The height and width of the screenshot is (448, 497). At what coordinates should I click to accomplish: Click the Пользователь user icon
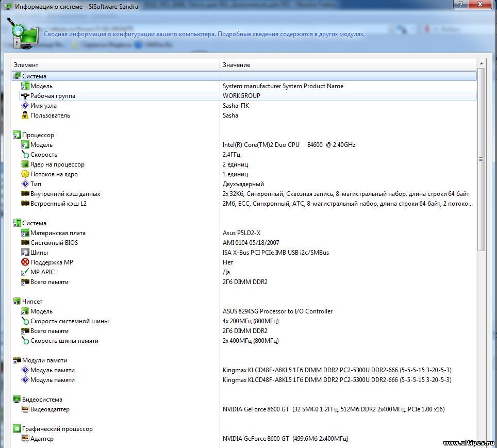click(x=25, y=115)
